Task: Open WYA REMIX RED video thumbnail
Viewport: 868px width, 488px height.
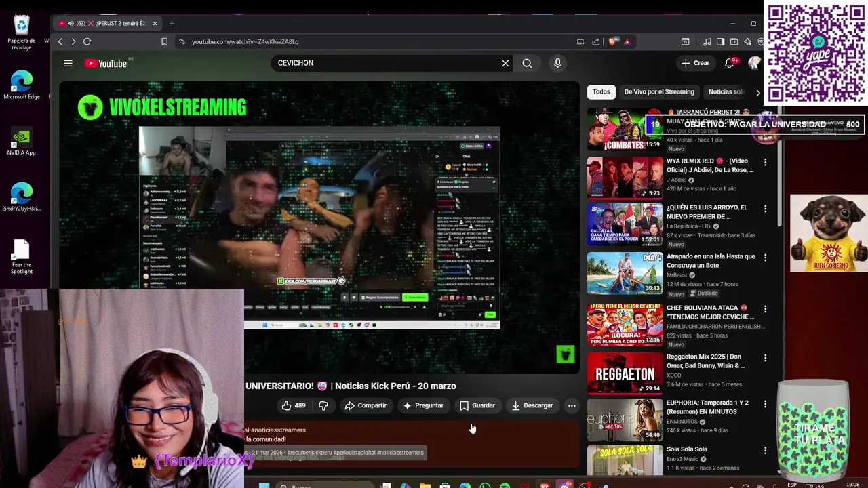Action: [x=625, y=178]
